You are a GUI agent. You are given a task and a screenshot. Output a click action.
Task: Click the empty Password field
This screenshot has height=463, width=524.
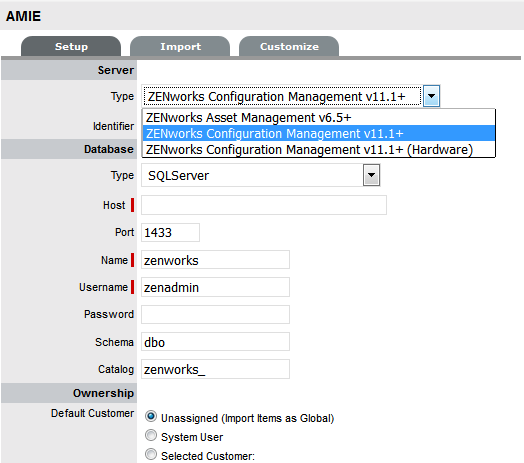pyautogui.click(x=215, y=314)
